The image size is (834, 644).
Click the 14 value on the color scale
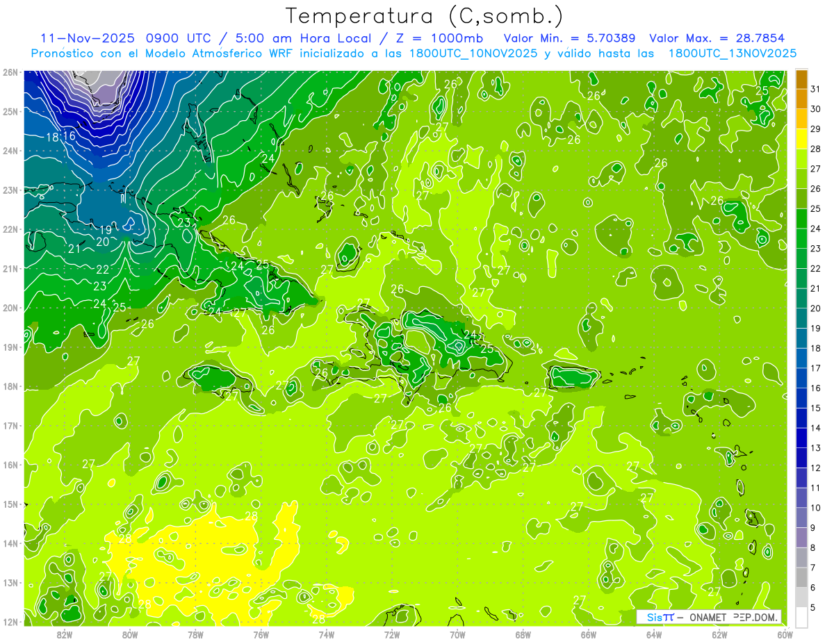(816, 428)
